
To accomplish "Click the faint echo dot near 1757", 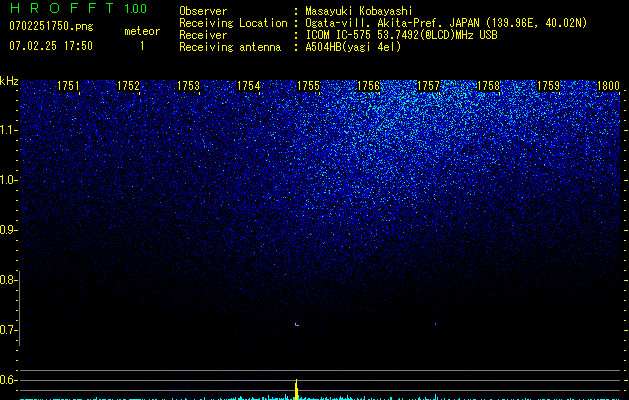I will click(435, 324).
